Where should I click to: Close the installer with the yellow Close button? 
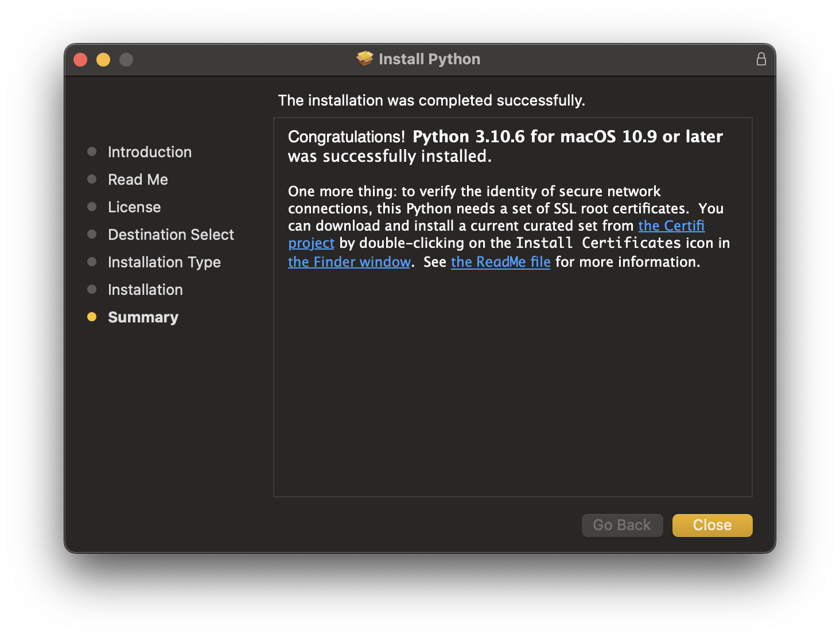coord(712,525)
